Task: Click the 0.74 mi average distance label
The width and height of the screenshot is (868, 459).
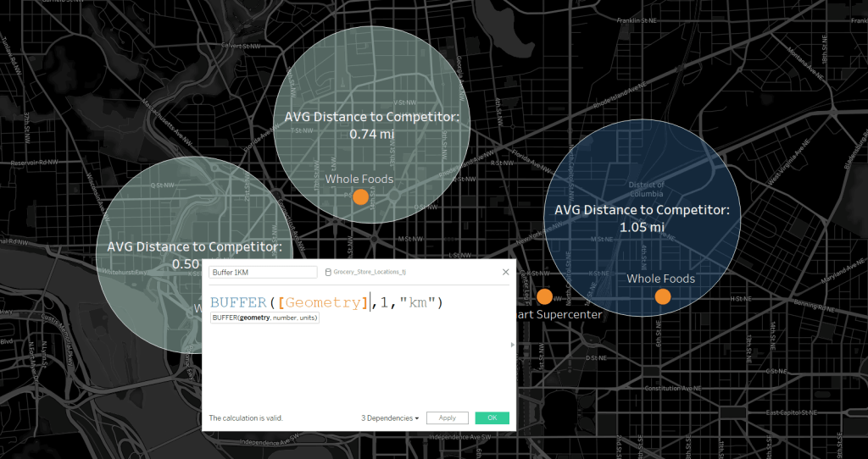Action: [373, 134]
